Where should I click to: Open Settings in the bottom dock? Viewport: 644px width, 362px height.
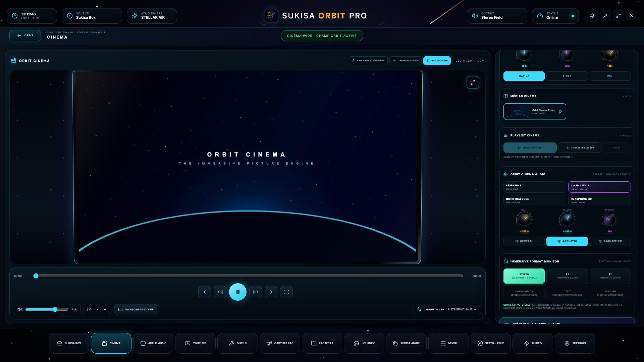(x=575, y=343)
